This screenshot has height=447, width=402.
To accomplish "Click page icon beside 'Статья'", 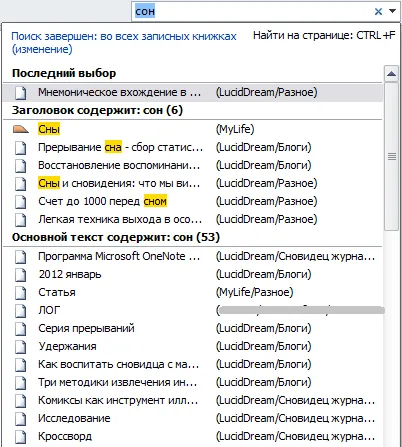I will [x=21, y=293].
